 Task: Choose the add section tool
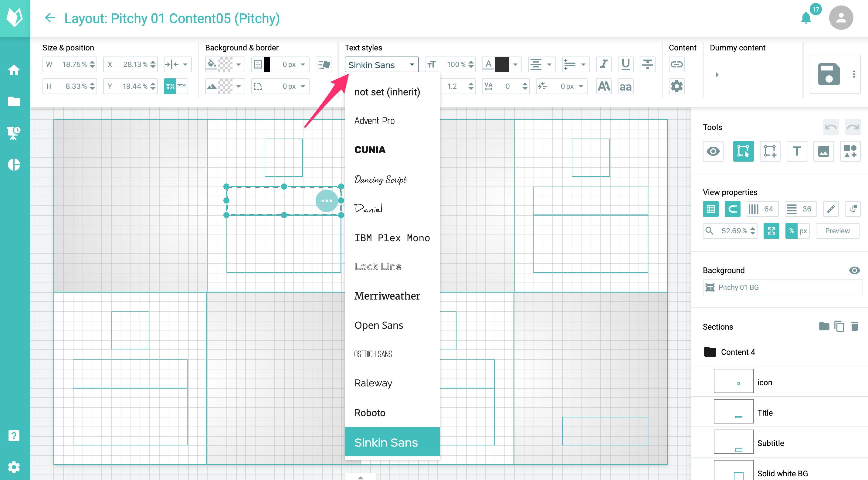tap(770, 151)
